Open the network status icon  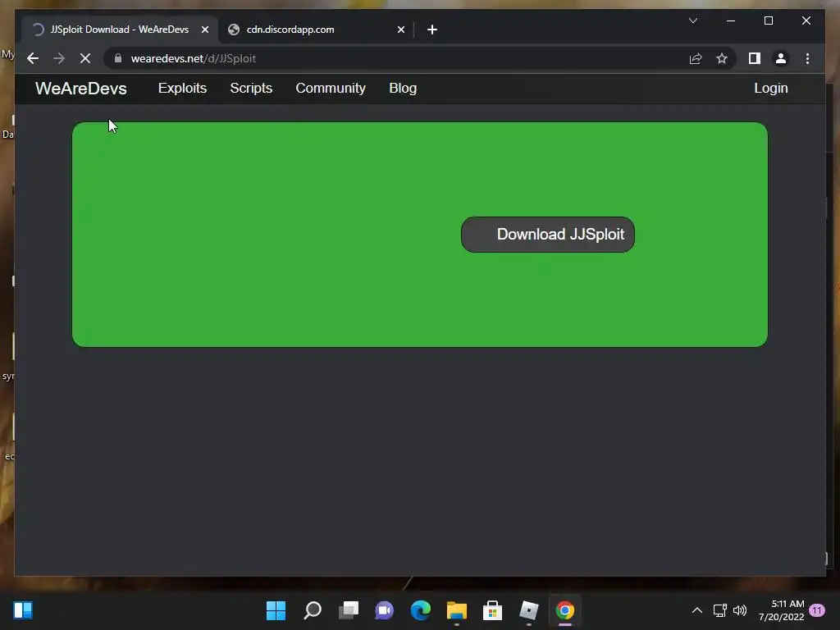click(720, 610)
